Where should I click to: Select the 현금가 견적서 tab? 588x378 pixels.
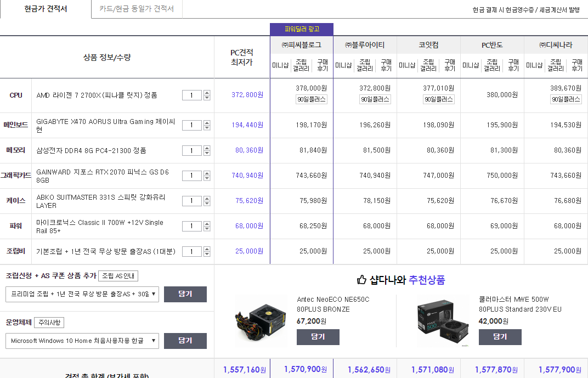(x=46, y=9)
